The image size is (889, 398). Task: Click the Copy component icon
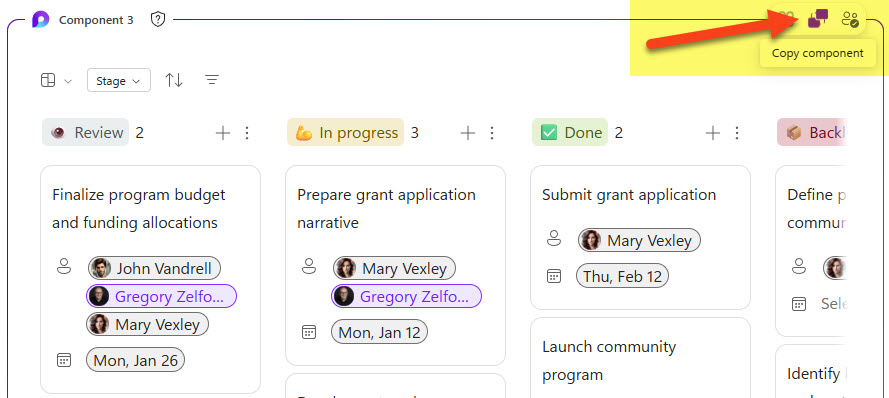[818, 20]
